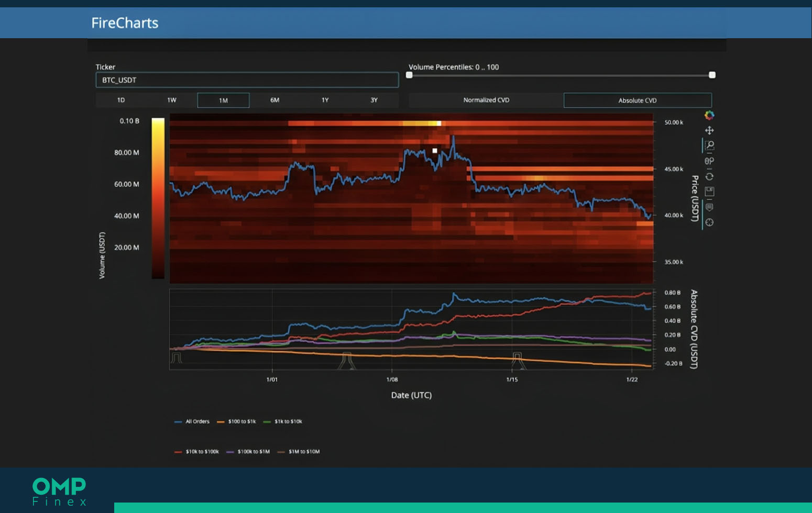812x513 pixels.
Task: Click the 1/08 date axis label
Action: pos(392,380)
